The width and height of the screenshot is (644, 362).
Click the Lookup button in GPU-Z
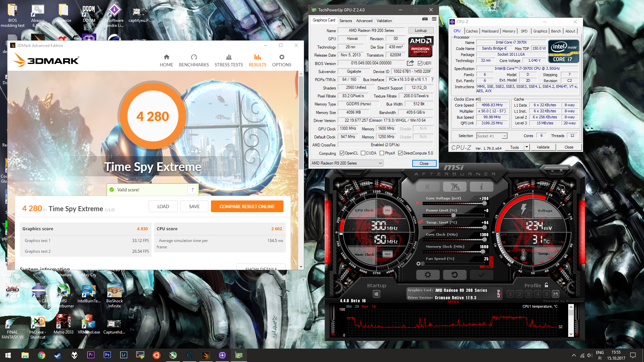(x=421, y=31)
